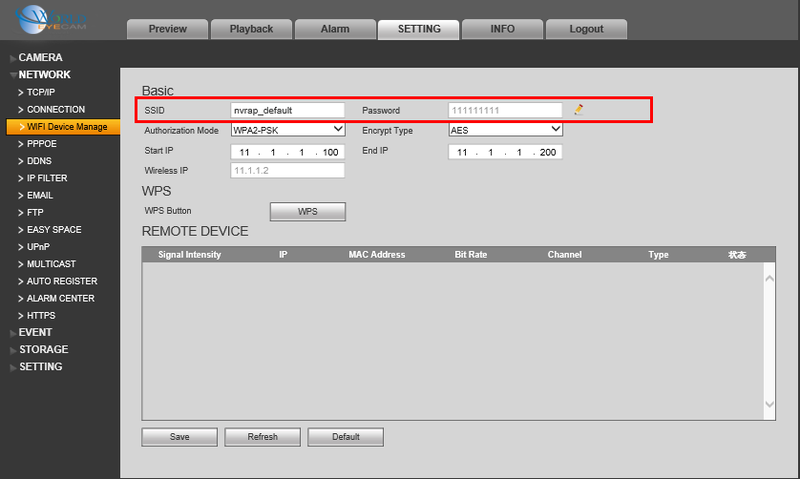Open MULTICAST settings
Screen dimensions: 800x479
click(x=51, y=264)
